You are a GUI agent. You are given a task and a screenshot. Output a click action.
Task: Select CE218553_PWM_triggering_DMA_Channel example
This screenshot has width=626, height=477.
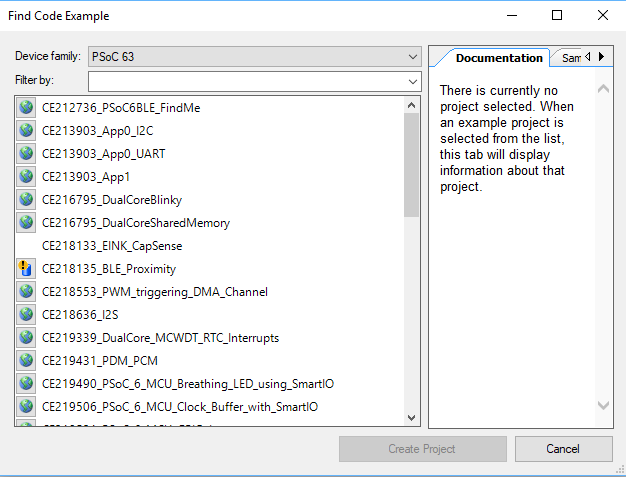[155, 292]
